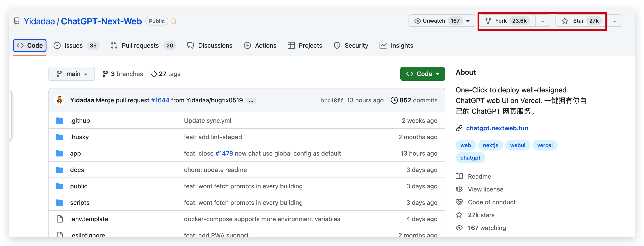Click the heart icon beside Code of conduct
This screenshot has height=246, width=644.
[x=459, y=202]
